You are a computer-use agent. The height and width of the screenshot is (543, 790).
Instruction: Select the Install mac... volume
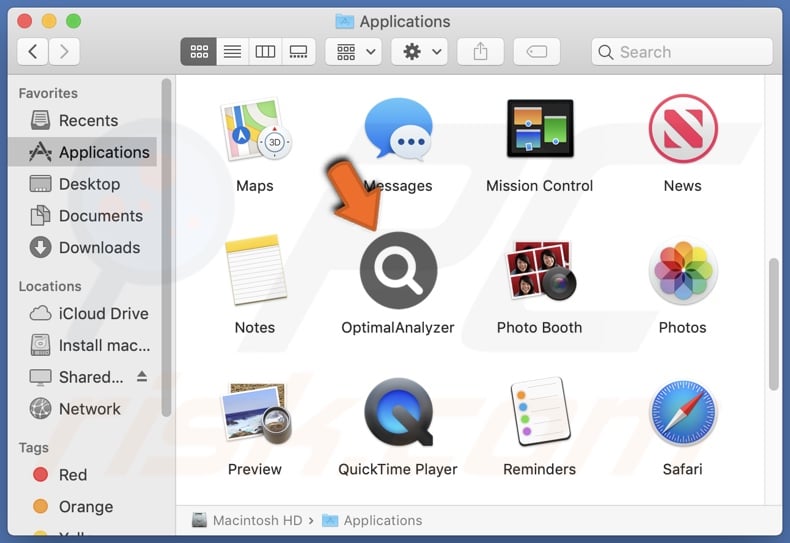coord(83,345)
